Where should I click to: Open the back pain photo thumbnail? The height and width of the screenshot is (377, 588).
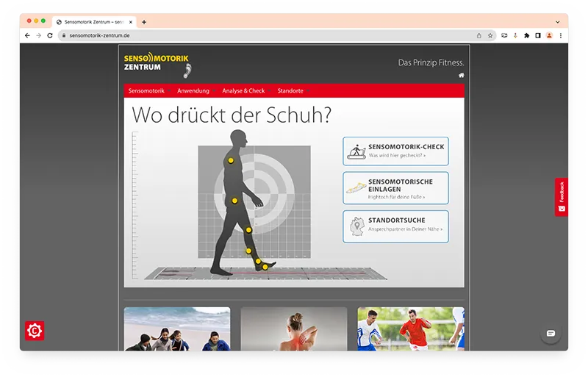(293, 329)
